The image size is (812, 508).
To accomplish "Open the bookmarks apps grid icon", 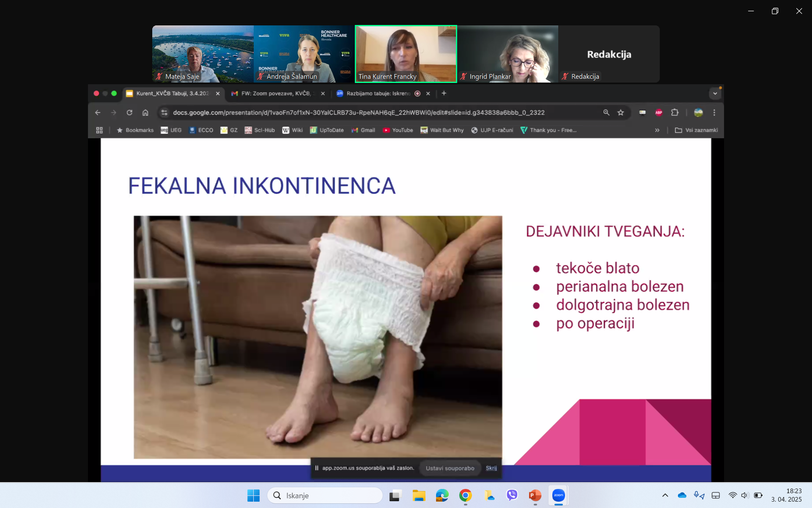I will (x=99, y=130).
